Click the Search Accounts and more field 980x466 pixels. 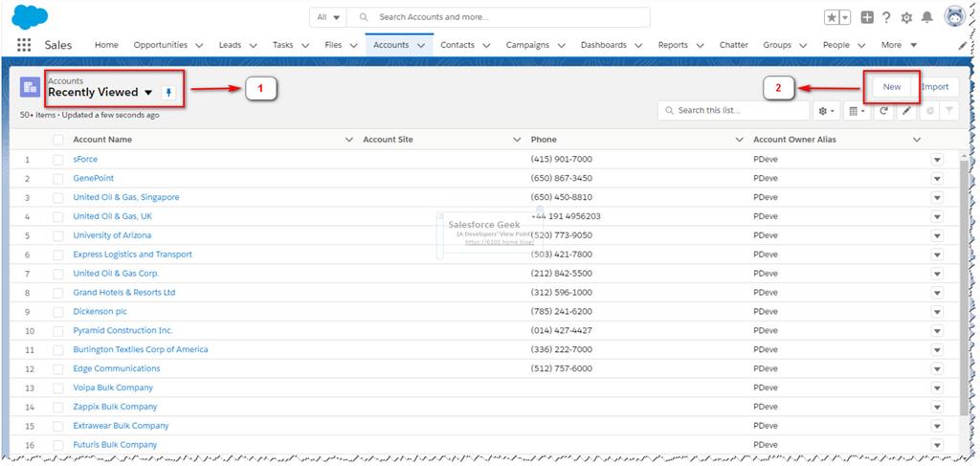[x=498, y=17]
